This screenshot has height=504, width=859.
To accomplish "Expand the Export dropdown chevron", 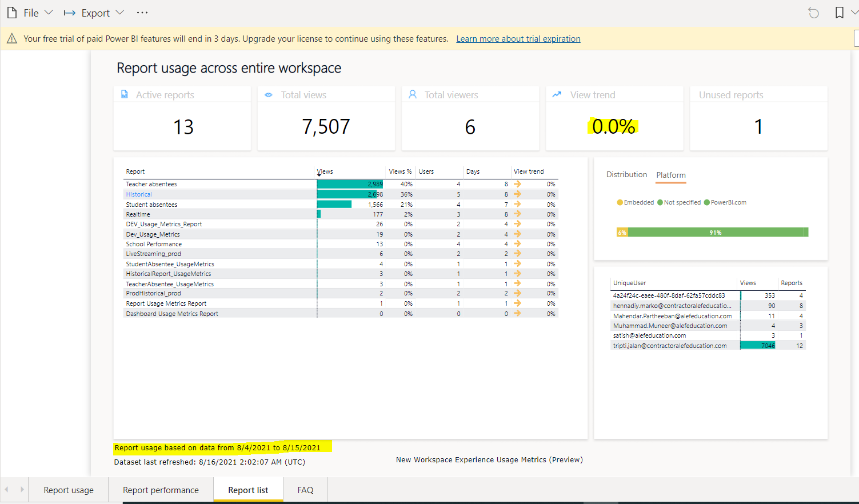I will 119,13.
